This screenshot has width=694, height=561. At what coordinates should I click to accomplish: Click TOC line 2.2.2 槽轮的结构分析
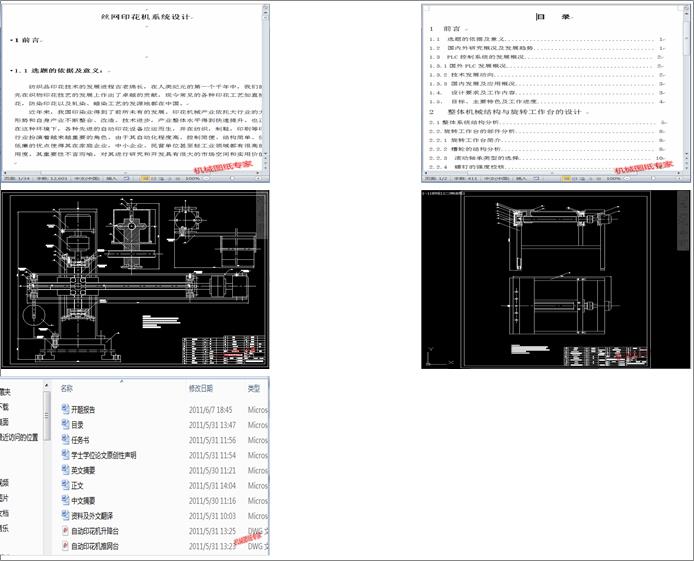click(547, 149)
